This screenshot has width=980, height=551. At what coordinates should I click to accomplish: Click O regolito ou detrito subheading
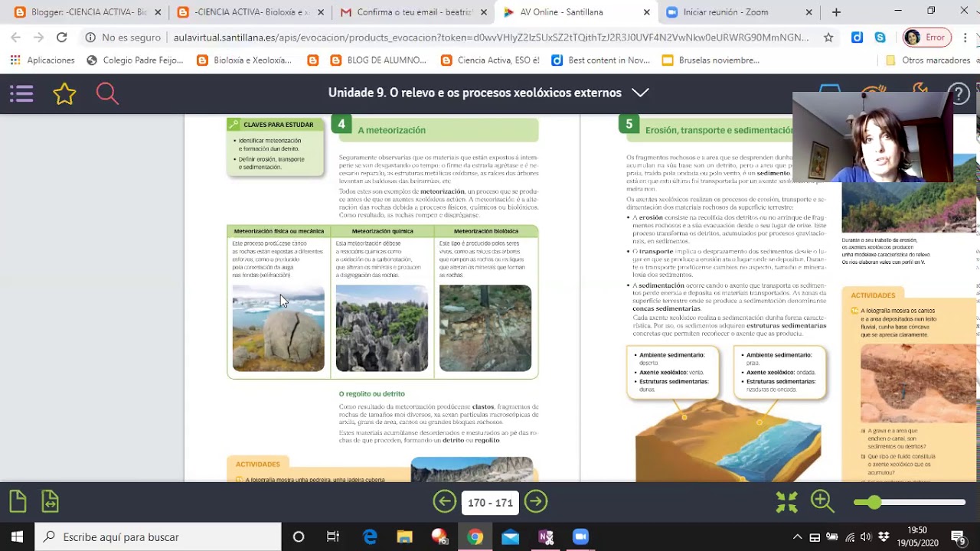[372, 393]
